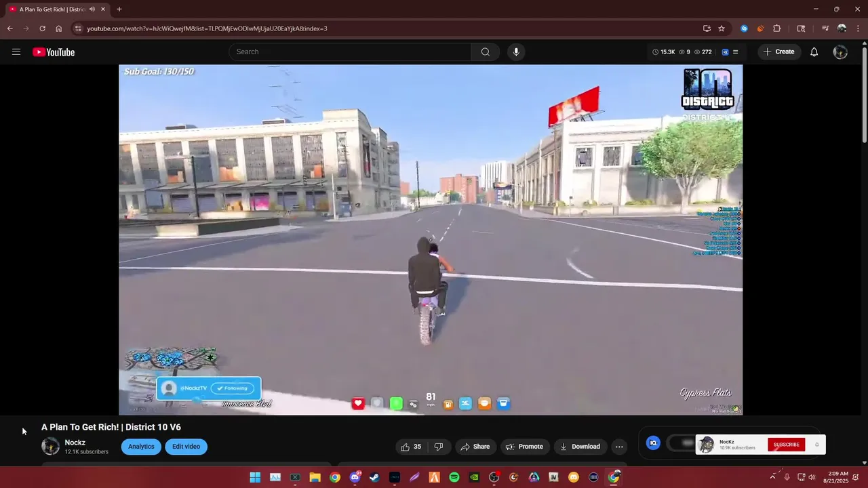Open the YouTube hamburger guide menu
Viewport: 868px width, 488px height.
pos(16,52)
